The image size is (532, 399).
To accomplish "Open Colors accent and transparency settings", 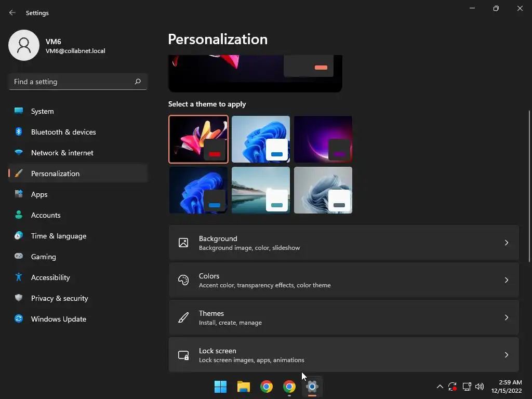I will pos(344,280).
